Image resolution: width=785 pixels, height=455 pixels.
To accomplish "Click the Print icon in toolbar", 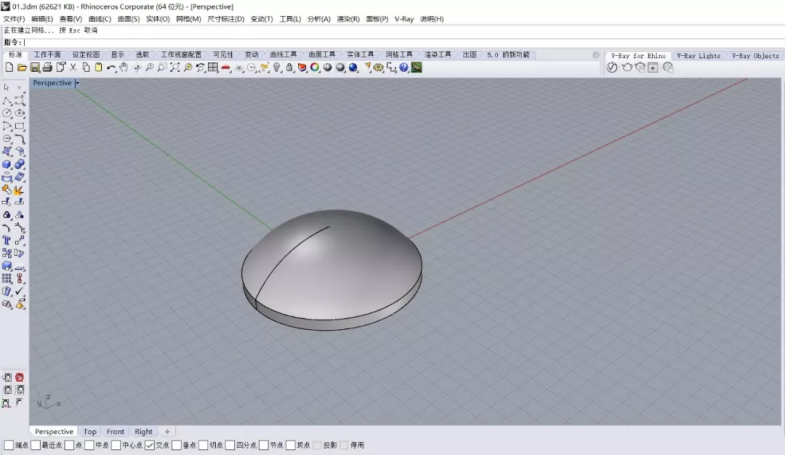I will point(47,67).
